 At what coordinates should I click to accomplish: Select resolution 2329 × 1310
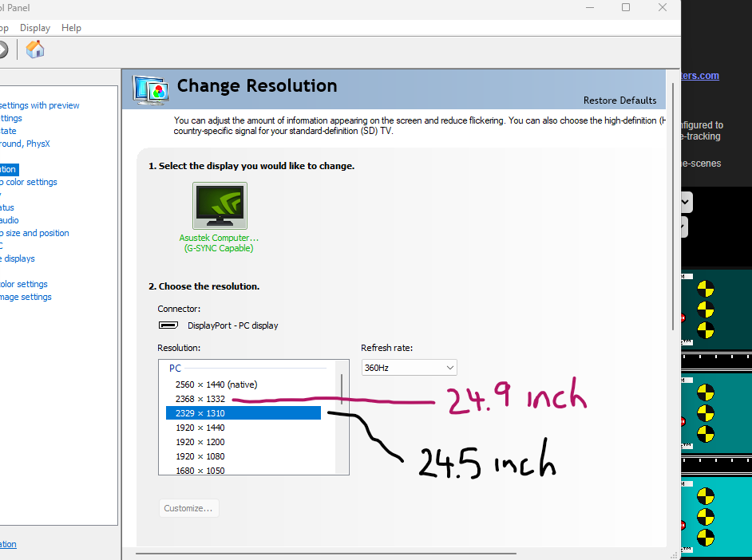(x=243, y=413)
